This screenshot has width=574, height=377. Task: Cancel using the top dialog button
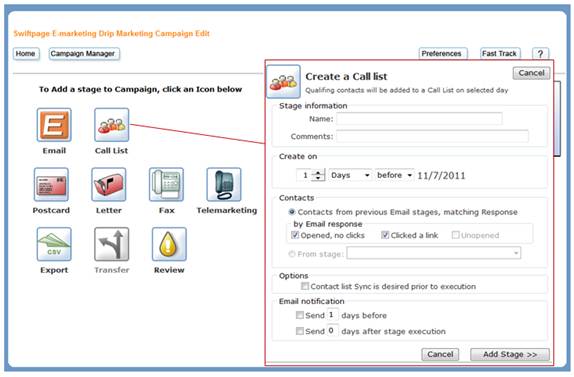(x=532, y=73)
